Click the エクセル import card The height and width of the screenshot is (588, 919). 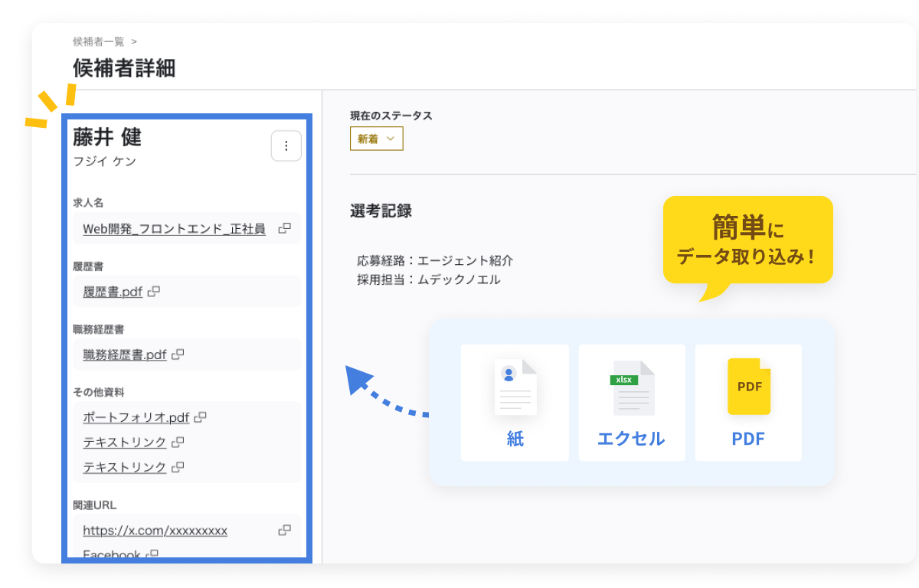(x=631, y=402)
